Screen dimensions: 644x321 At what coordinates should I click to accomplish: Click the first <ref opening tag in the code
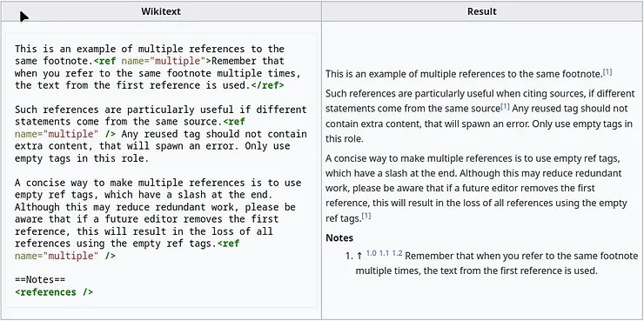coord(105,61)
